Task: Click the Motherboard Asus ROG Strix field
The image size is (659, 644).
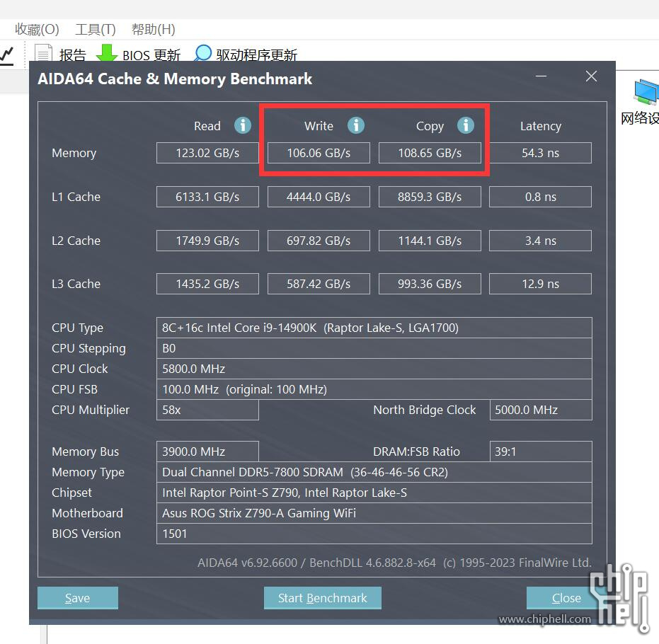Action: pyautogui.click(x=374, y=513)
